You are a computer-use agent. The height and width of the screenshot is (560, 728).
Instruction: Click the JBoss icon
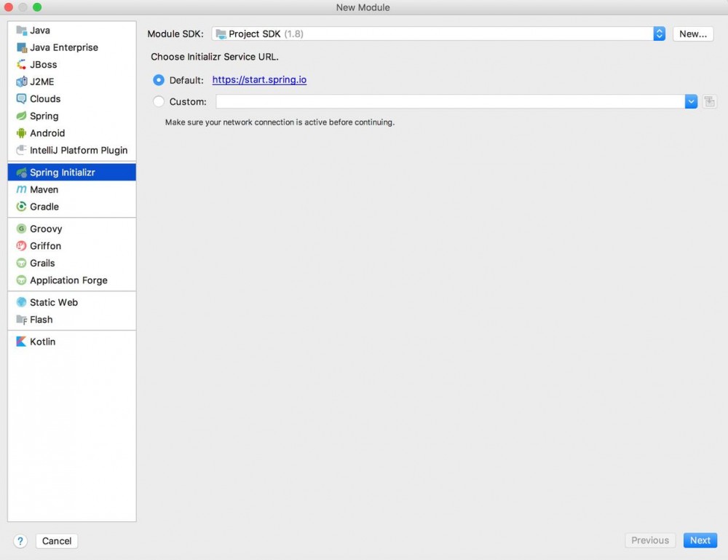click(x=21, y=65)
